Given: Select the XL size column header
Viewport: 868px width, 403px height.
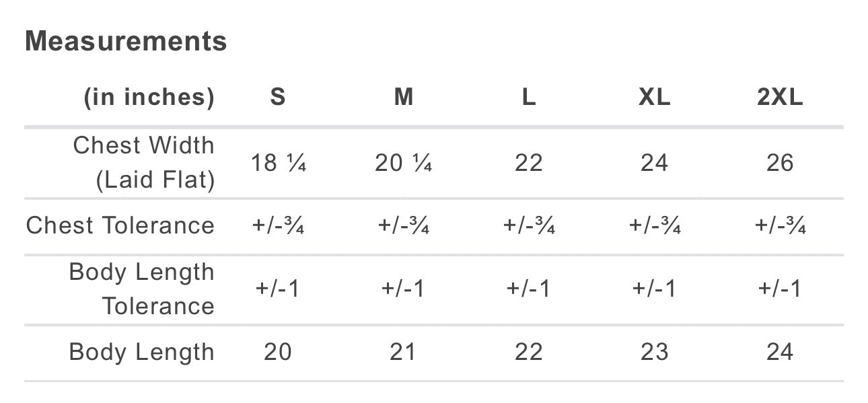Looking at the screenshot, I should (x=654, y=98).
